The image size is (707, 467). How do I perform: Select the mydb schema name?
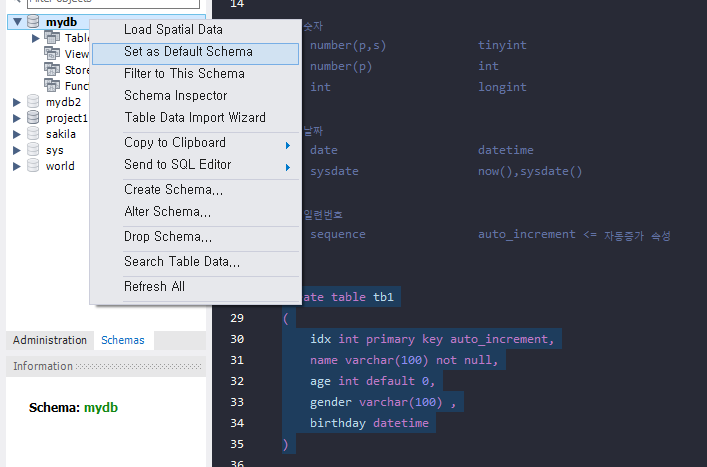click(x=61, y=22)
